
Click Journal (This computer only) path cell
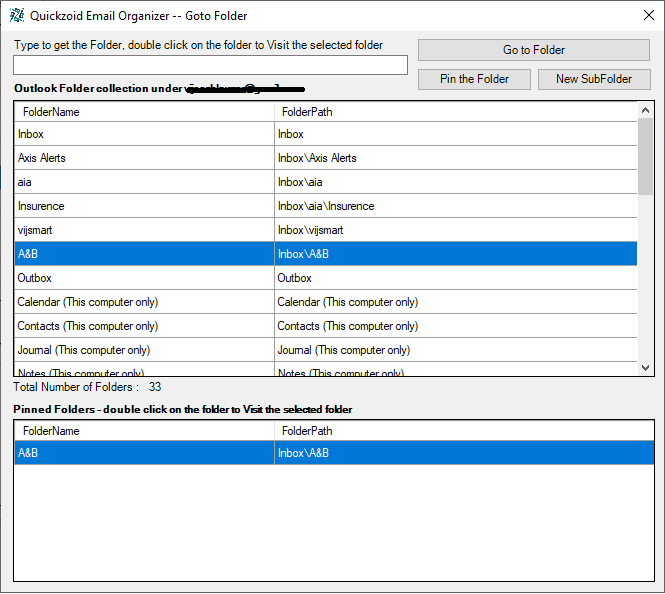[456, 350]
